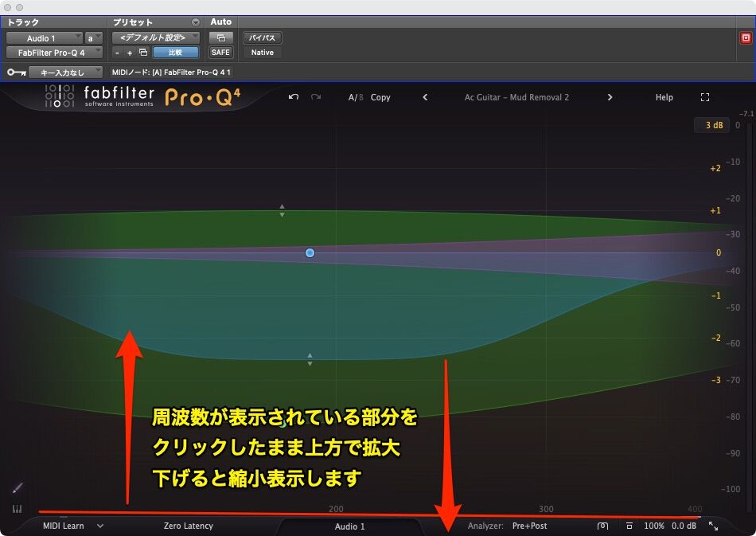Click Analyzer Pre+Post setting
Image resolution: width=756 pixels, height=536 pixels.
pyautogui.click(x=529, y=526)
